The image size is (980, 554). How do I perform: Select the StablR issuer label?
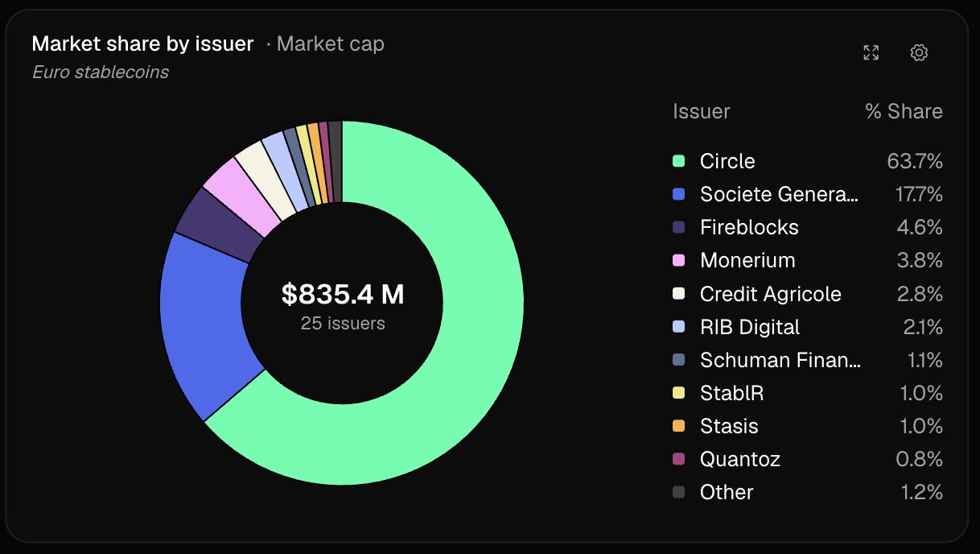tap(732, 393)
